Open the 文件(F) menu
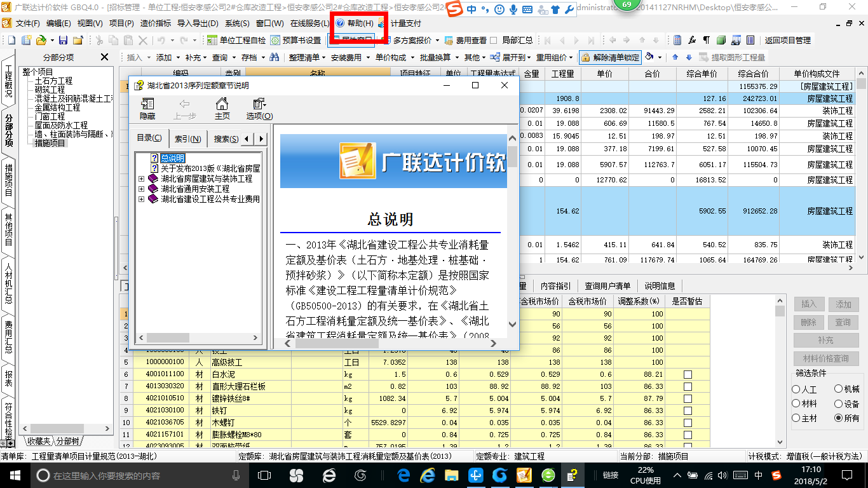The width and height of the screenshot is (868, 488). coord(27,24)
